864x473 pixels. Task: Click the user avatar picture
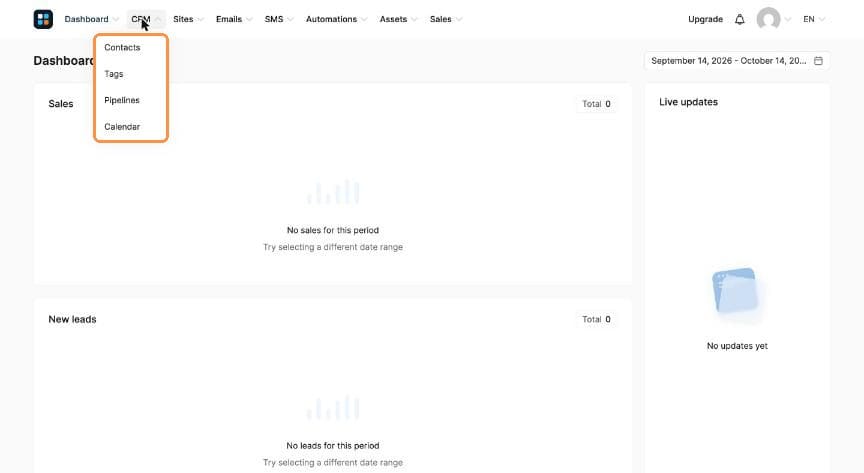[768, 19]
